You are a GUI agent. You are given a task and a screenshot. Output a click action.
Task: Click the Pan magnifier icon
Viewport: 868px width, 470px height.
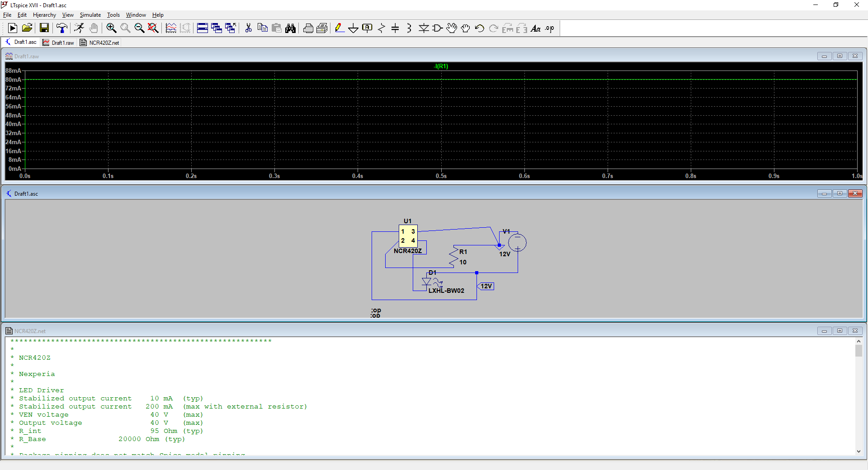click(x=125, y=28)
